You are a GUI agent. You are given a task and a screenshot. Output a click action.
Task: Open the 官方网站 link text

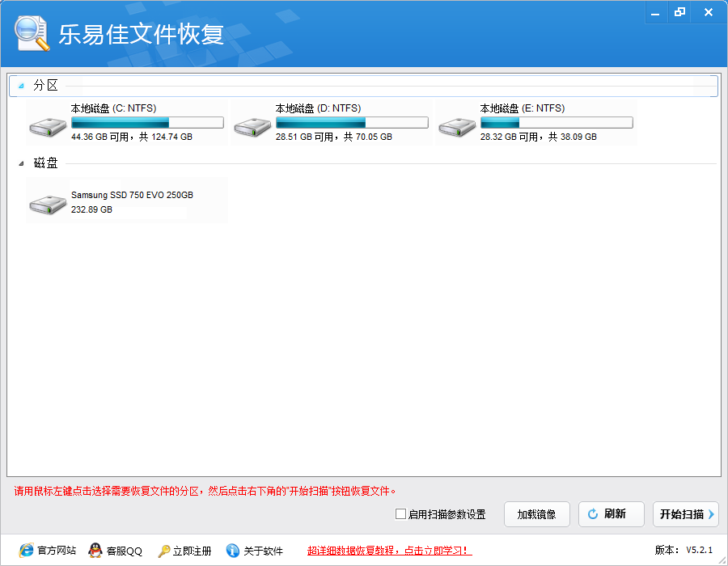(57, 551)
